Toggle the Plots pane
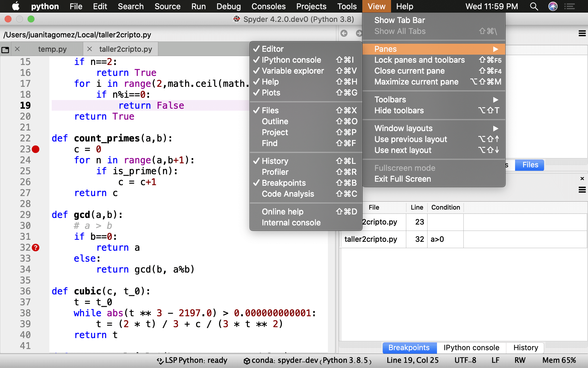The image size is (588, 368). click(306, 93)
